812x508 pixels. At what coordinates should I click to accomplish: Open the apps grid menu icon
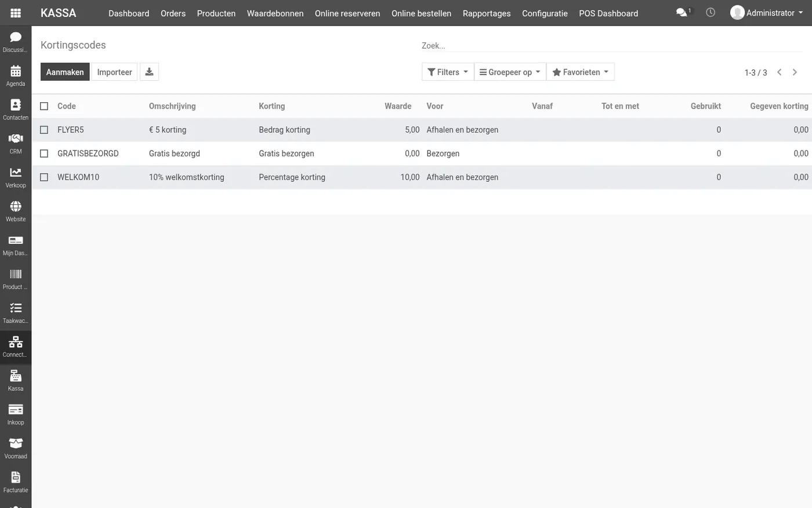click(x=16, y=13)
